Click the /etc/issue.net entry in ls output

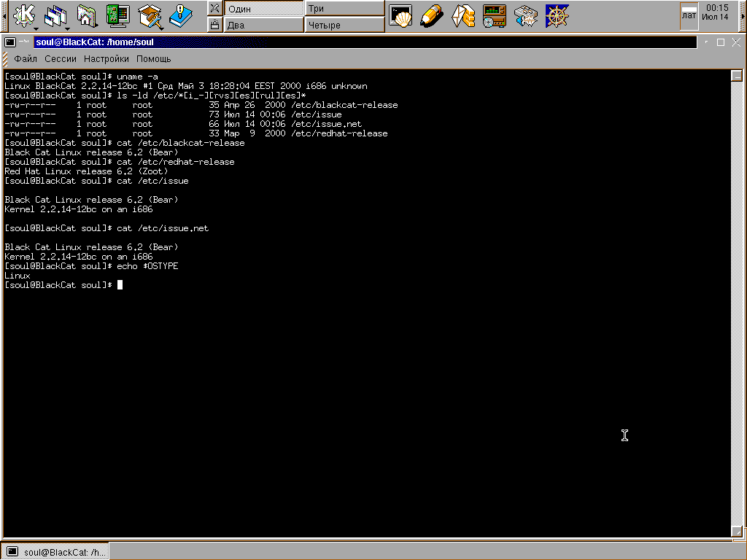coord(326,124)
